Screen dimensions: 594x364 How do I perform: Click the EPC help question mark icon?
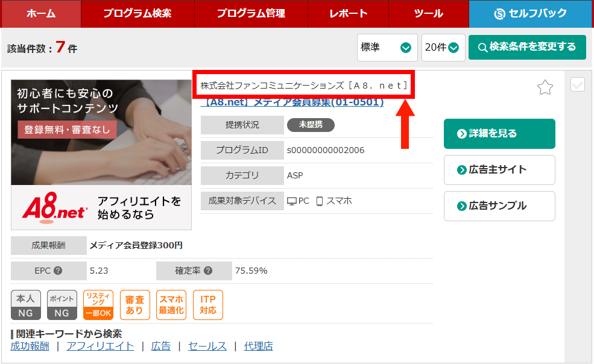[58, 271]
